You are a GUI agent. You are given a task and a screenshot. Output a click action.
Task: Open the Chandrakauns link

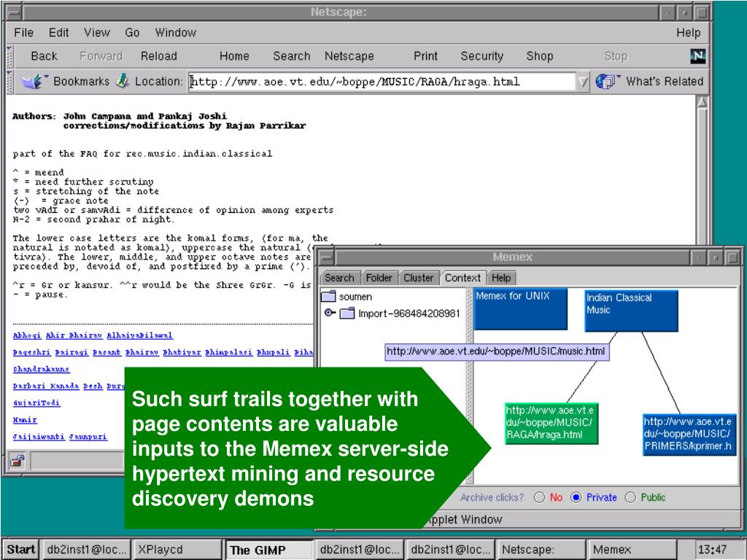point(41,369)
